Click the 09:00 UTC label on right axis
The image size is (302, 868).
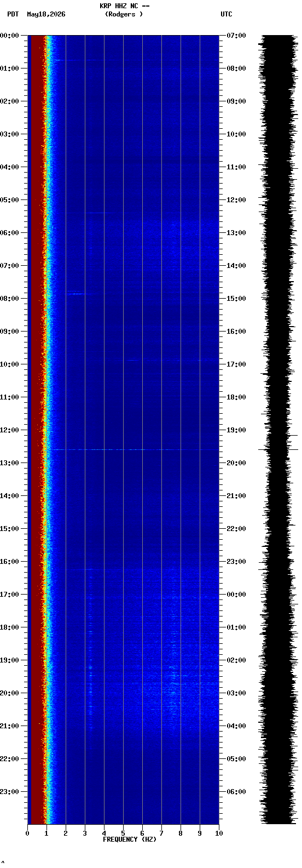[x=236, y=101]
